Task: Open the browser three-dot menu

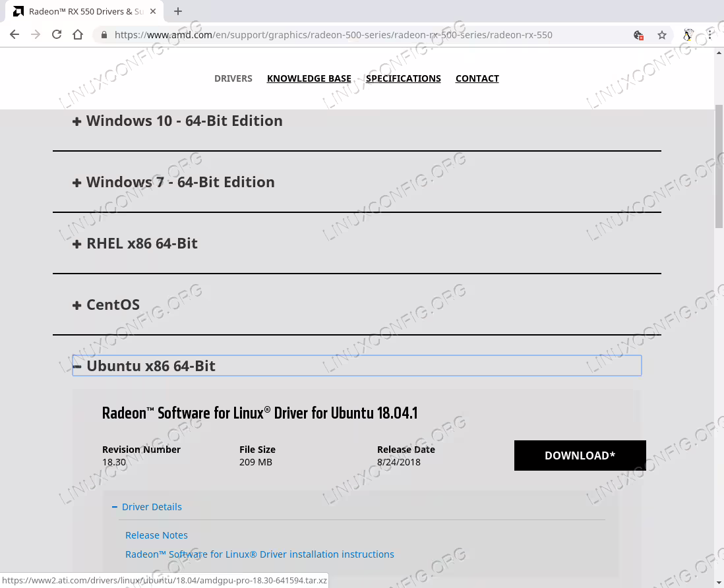Action: coord(709,35)
